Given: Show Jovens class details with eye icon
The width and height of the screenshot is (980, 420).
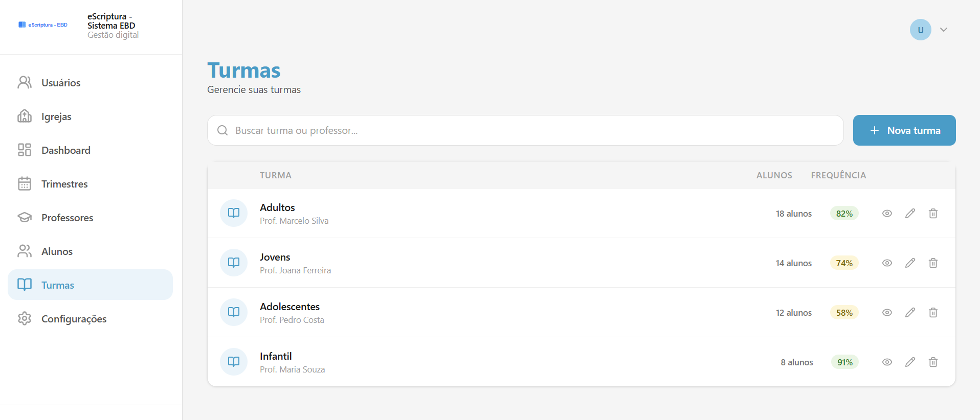Looking at the screenshot, I should point(887,263).
